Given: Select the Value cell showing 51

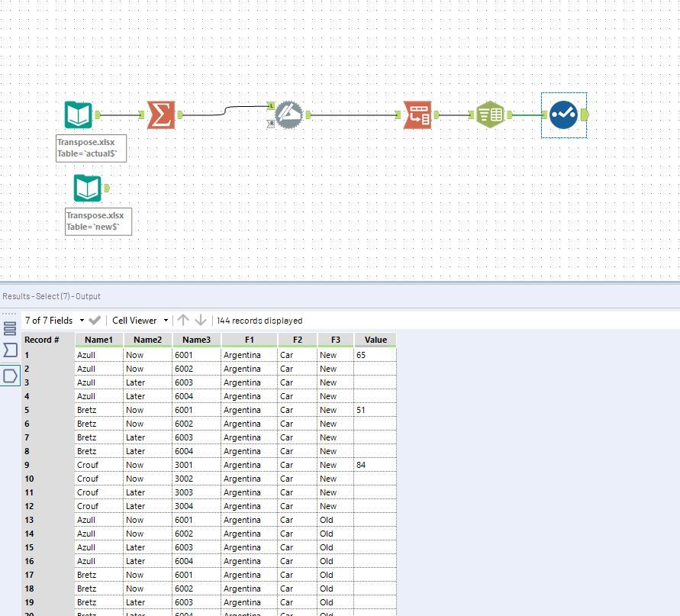Looking at the screenshot, I should [375, 410].
